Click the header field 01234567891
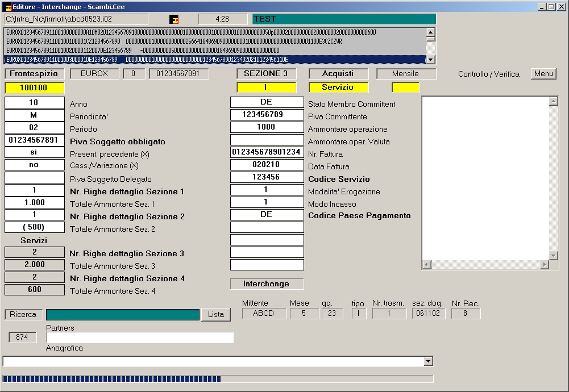569x392 pixels. coord(179,74)
